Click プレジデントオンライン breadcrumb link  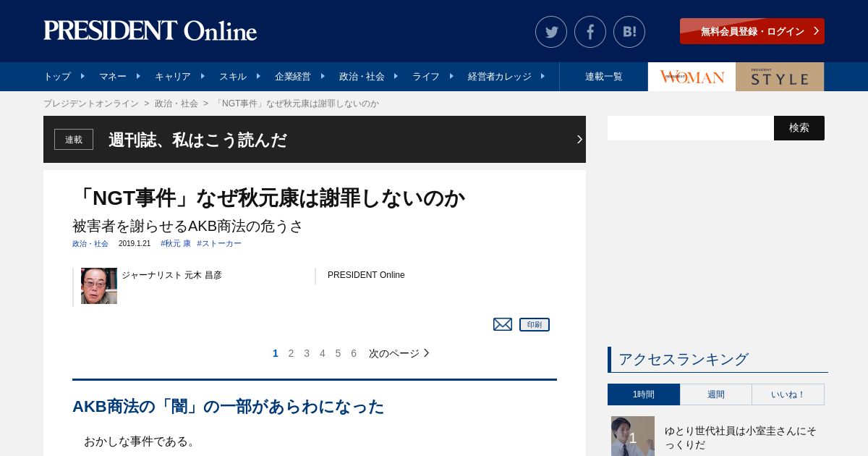[91, 104]
